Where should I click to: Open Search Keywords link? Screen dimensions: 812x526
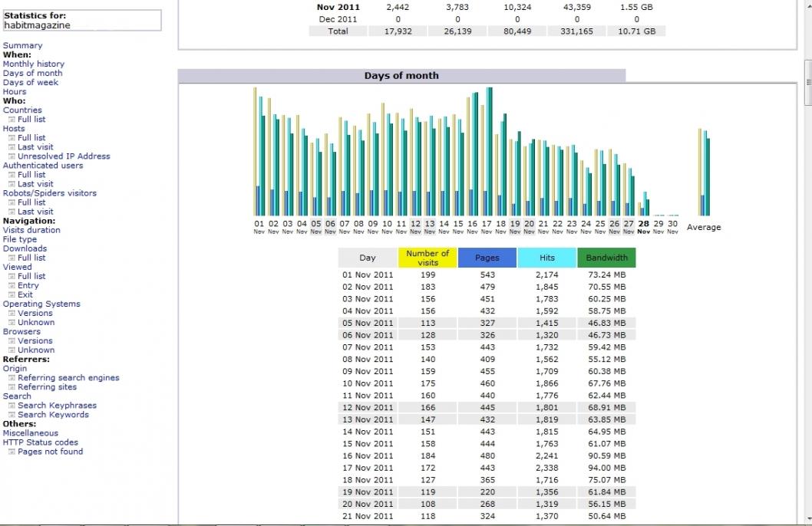[53, 415]
